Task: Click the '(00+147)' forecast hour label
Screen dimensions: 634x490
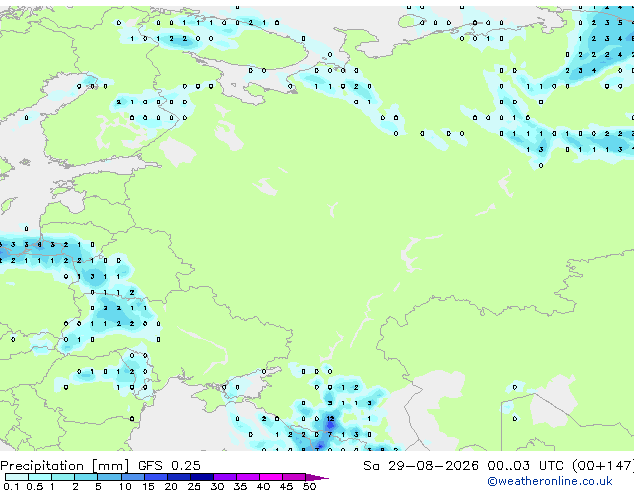Action: [x=603, y=466]
